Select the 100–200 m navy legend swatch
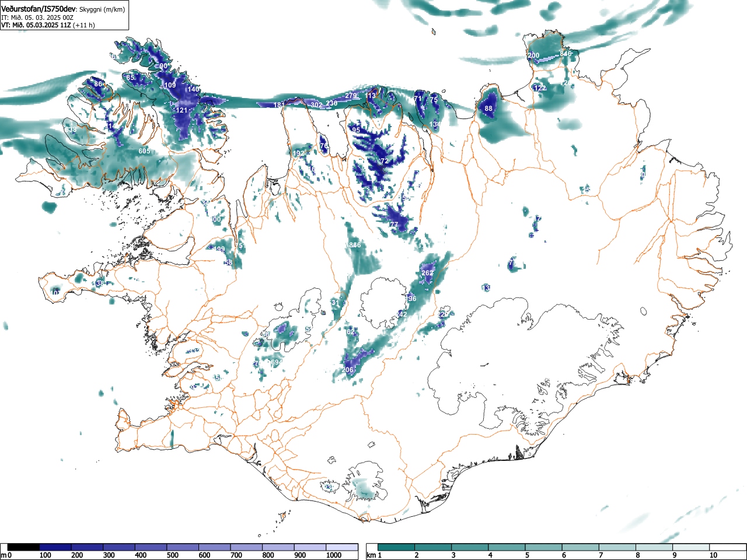This screenshot has width=747, height=560. (x=55, y=547)
